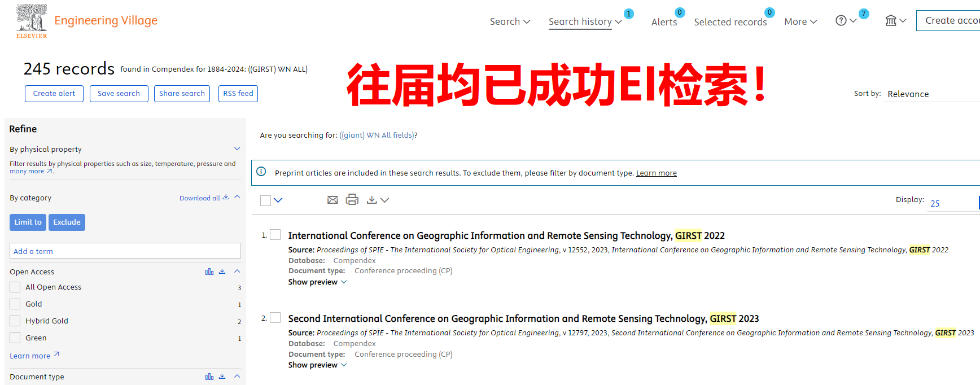Collapse the By category section
Image resolution: width=980 pixels, height=385 pixels.
coord(237,197)
